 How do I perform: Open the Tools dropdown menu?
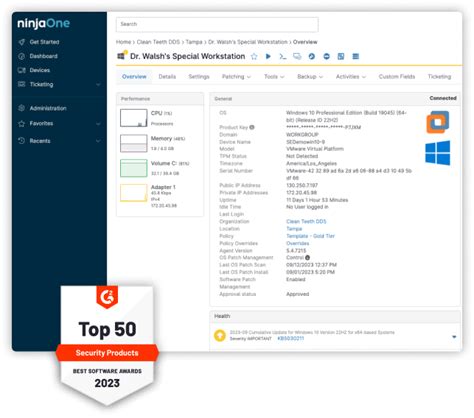click(x=274, y=77)
